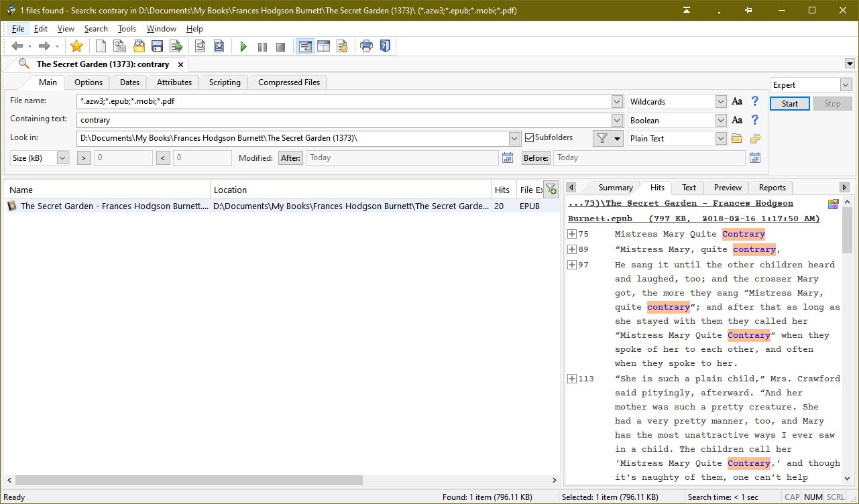Image resolution: width=859 pixels, height=504 pixels.
Task: Open the Tools menu
Action: [x=127, y=29]
